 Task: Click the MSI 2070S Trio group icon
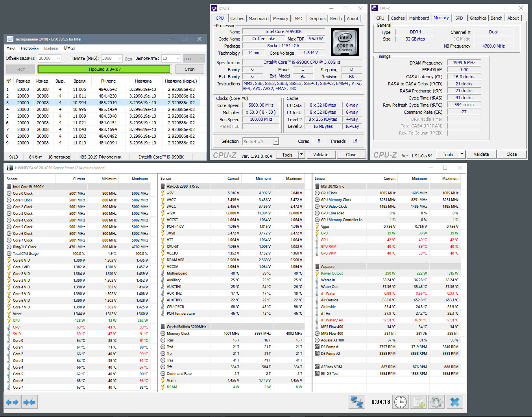(317, 186)
